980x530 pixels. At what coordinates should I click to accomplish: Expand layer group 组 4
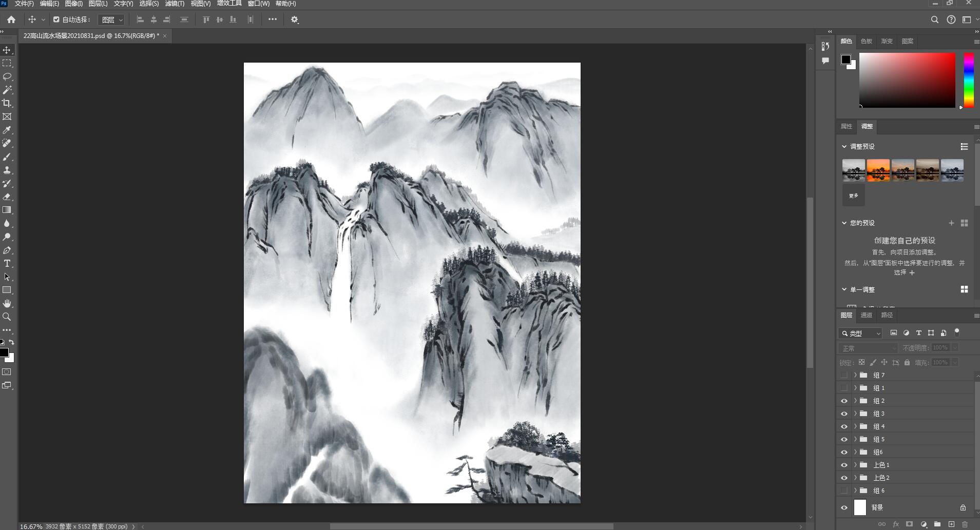[x=855, y=426]
